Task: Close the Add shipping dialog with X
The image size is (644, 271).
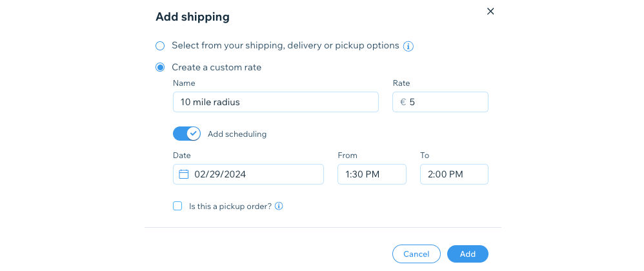Action: (x=490, y=12)
